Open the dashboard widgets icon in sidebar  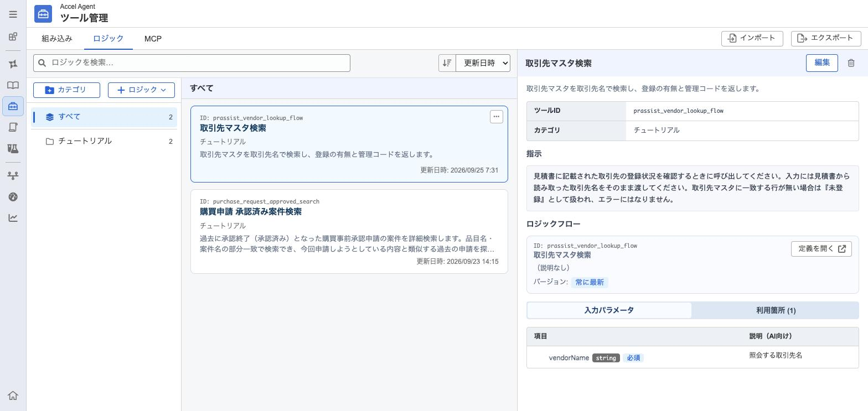13,37
